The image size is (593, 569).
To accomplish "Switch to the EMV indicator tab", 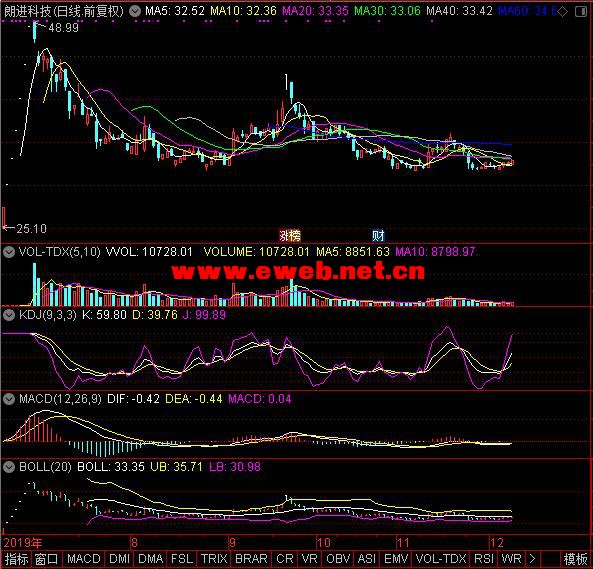I will 396,559.
